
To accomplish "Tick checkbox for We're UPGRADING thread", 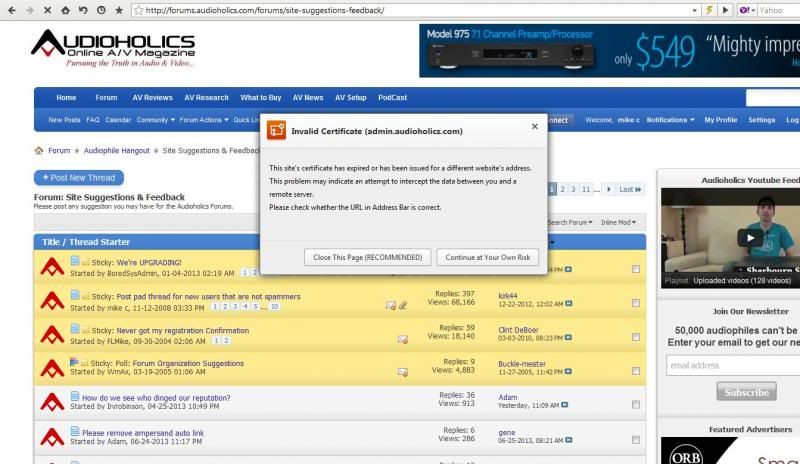I will click(636, 269).
